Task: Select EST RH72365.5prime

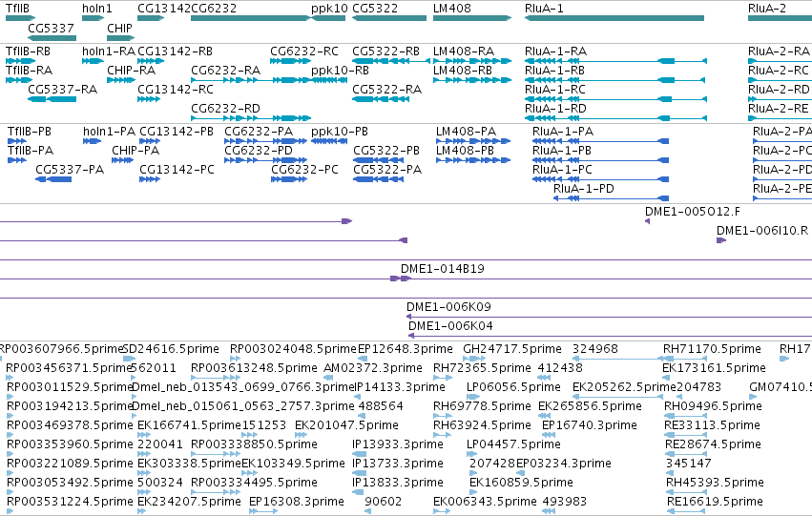Action: pos(442,378)
